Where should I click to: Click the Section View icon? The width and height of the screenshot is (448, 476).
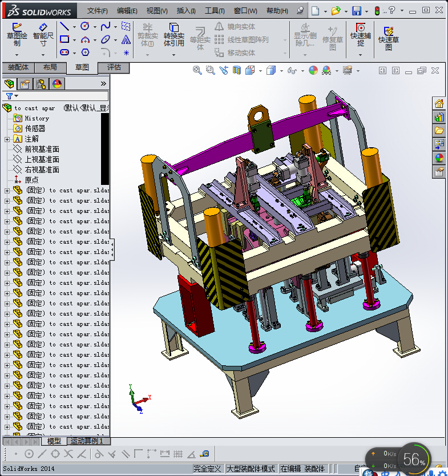click(237, 70)
